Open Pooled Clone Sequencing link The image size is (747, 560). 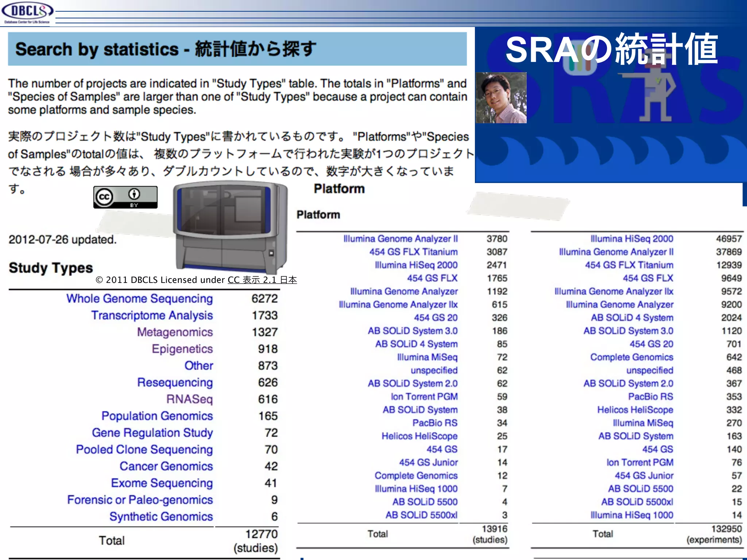point(144,450)
